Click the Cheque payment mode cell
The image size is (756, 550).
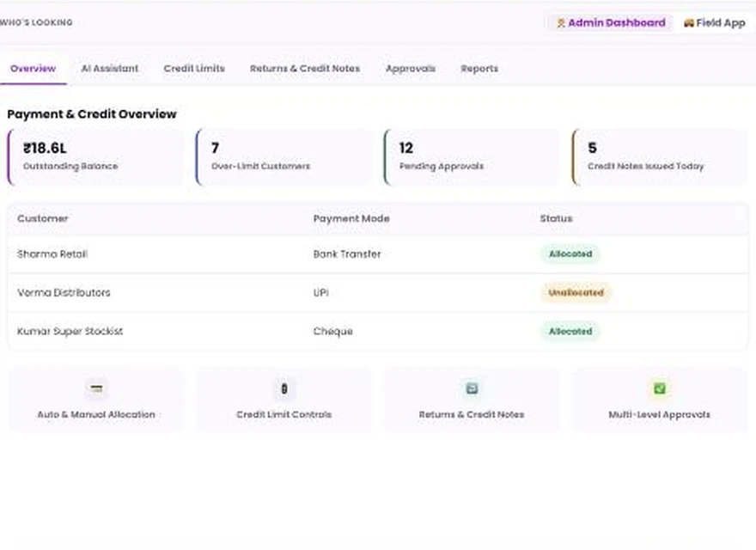pyautogui.click(x=333, y=332)
